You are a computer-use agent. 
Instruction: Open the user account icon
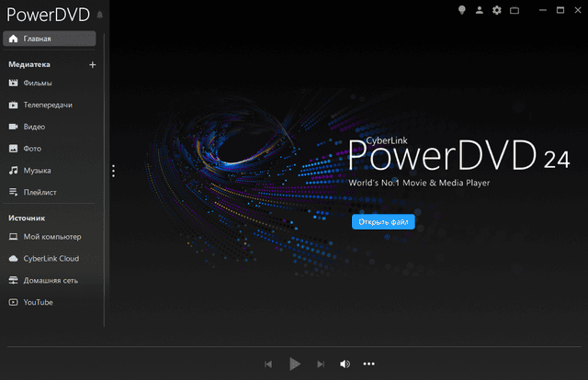pyautogui.click(x=479, y=10)
